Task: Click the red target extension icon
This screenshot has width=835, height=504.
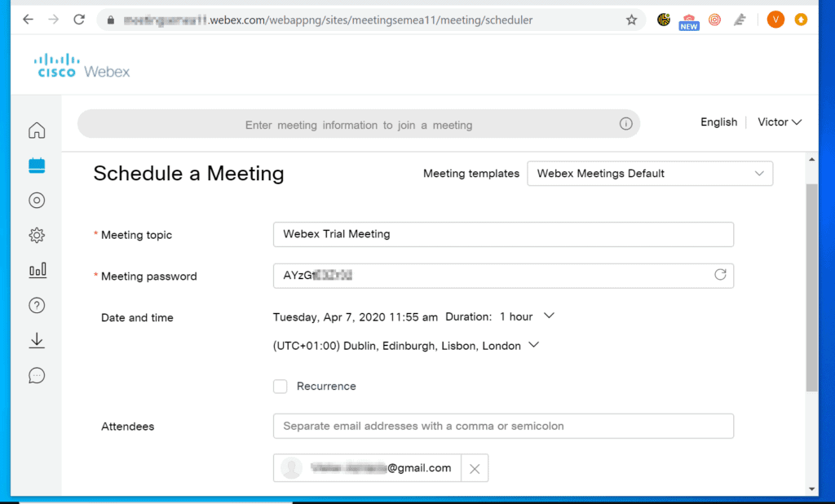Action: coord(714,20)
